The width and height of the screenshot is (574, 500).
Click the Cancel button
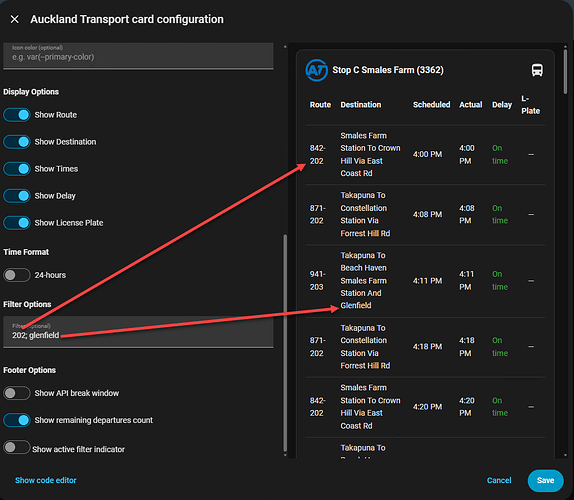pos(499,480)
